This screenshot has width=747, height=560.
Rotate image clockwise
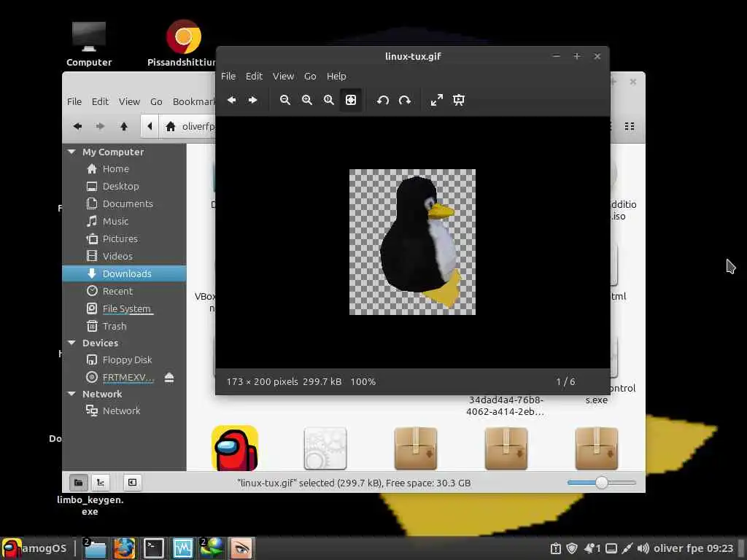[x=405, y=100]
